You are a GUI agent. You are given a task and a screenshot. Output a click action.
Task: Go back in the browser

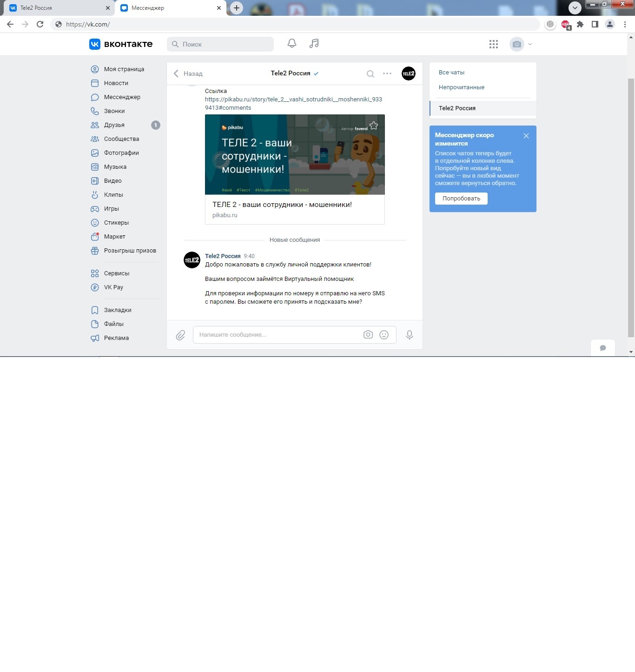pyautogui.click(x=10, y=24)
